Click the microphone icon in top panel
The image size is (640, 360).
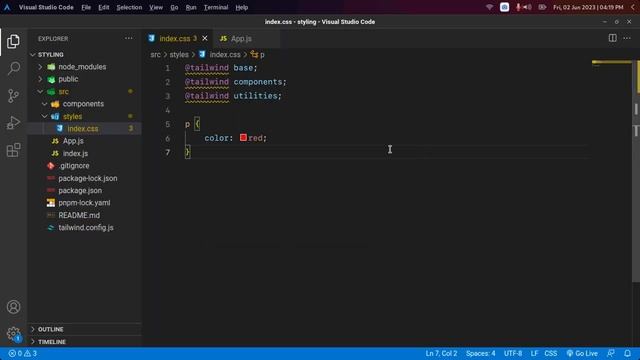[518, 7]
